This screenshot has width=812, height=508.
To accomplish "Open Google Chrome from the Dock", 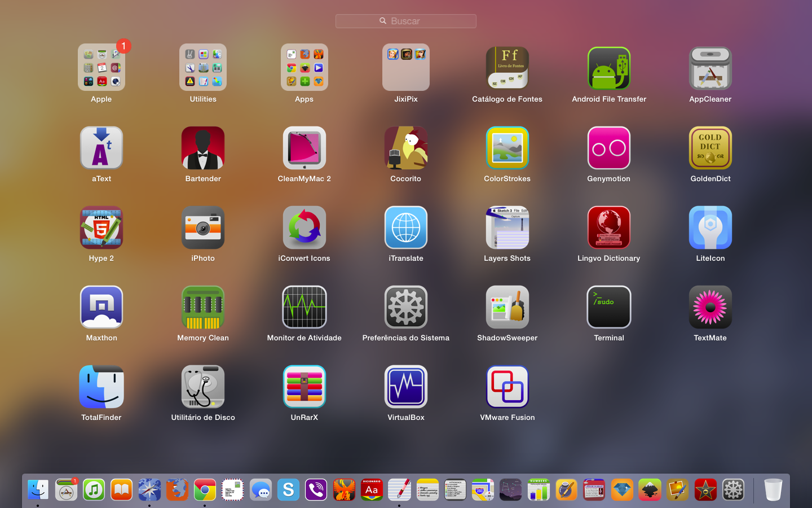I will pyautogui.click(x=205, y=490).
